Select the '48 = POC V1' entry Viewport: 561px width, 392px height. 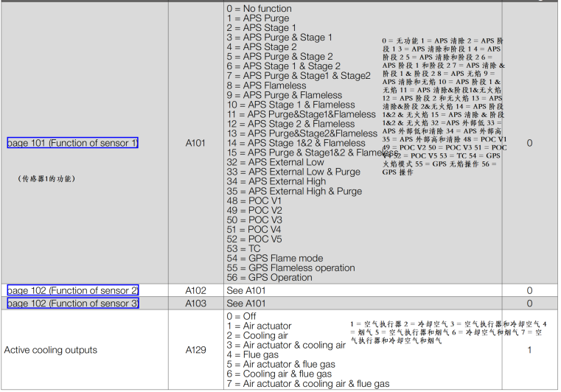pyautogui.click(x=254, y=200)
